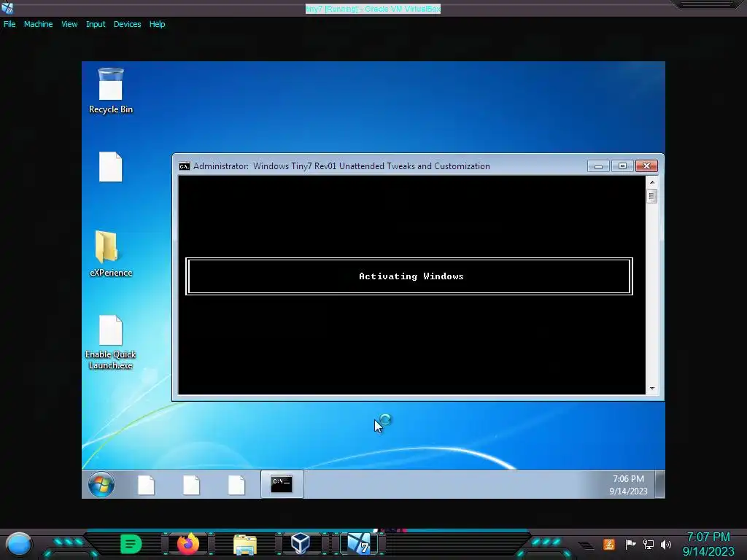Select the Recycle Bin desktop icon
Screen dimensions: 747x560
point(111,90)
